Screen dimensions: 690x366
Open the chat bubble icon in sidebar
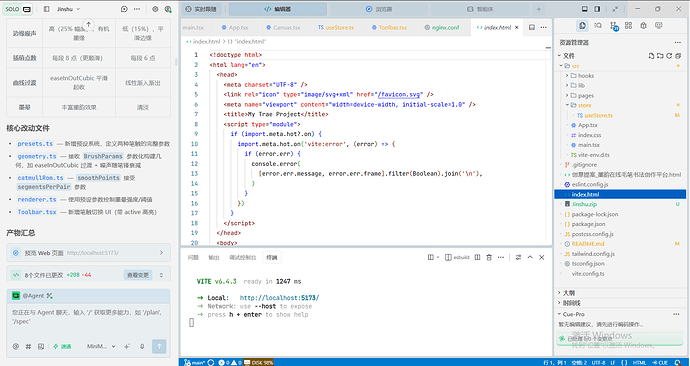coord(659,26)
